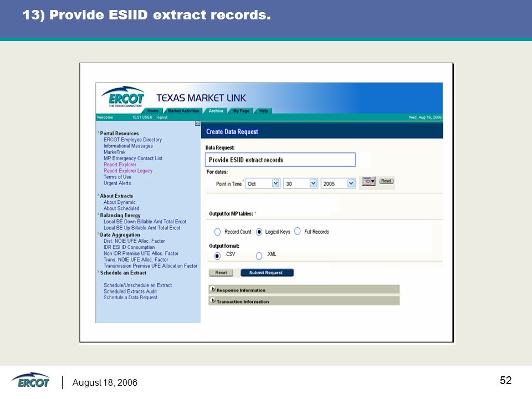
Task: Collapse the Data Aggregation tree group
Action: click(x=99, y=234)
